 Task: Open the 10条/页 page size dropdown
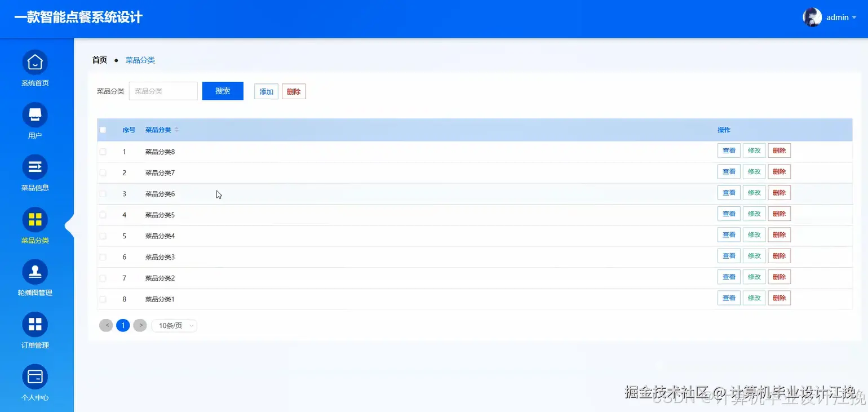pyautogui.click(x=174, y=326)
